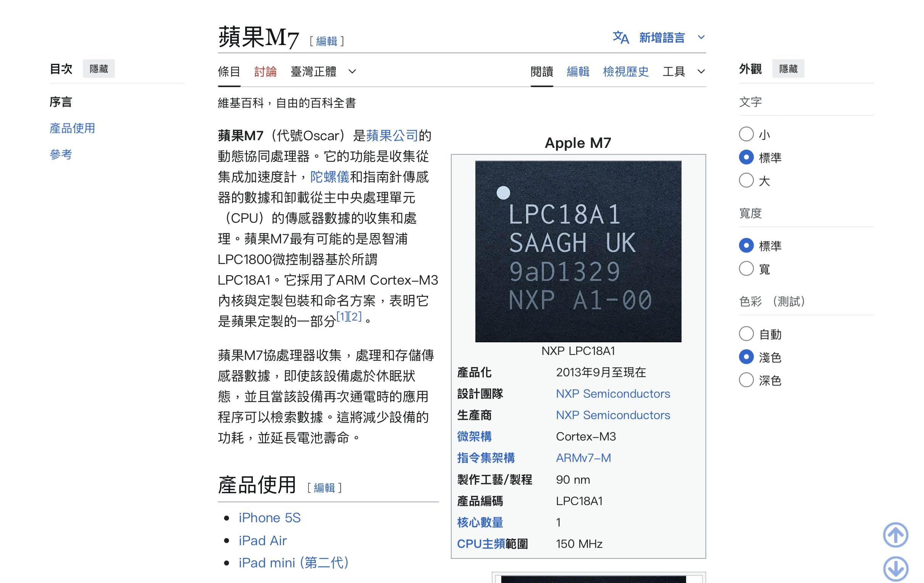924x583 pixels.
Task: Open the iPad Air link
Action: 262,540
